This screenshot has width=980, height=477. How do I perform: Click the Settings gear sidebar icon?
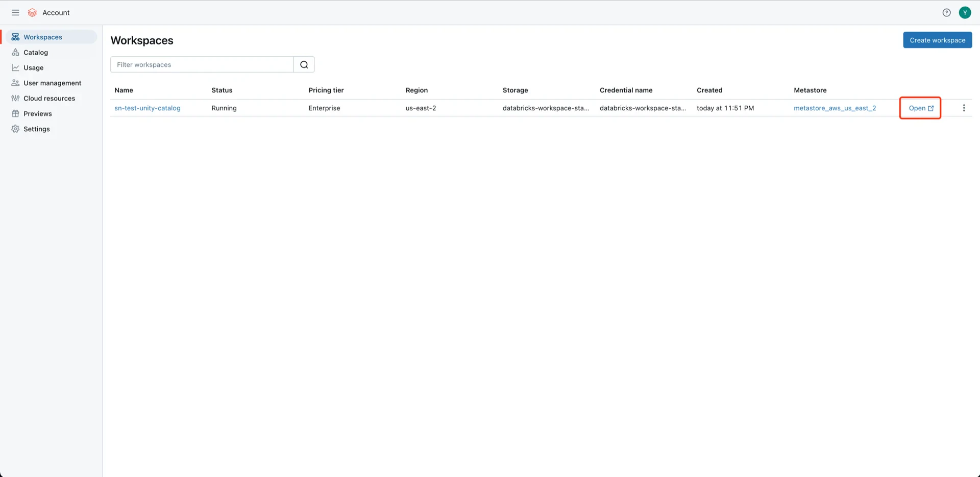pyautogui.click(x=15, y=129)
